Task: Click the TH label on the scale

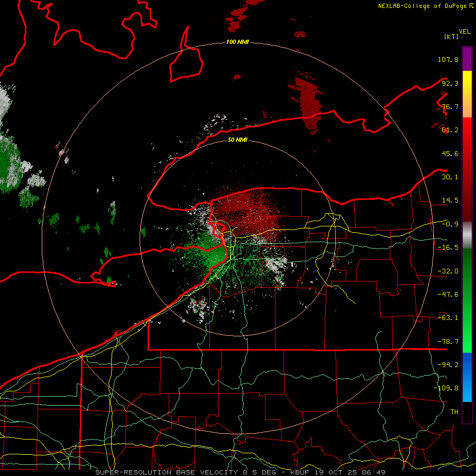Action: (x=454, y=412)
